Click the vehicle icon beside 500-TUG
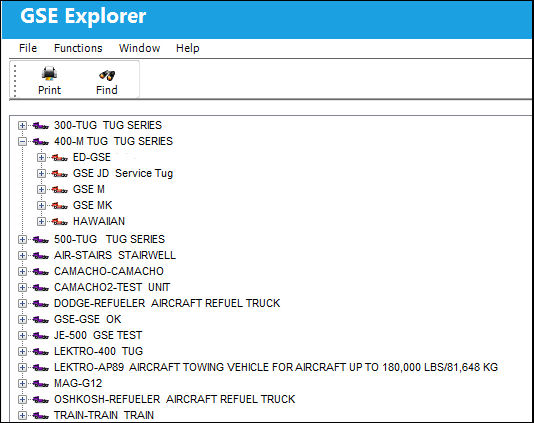The width and height of the screenshot is (534, 423). pos(41,240)
